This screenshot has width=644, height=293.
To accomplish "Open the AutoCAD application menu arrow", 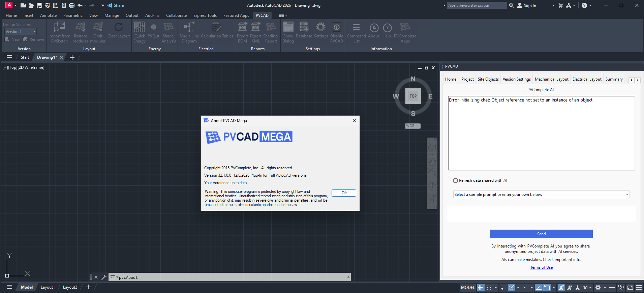I will [15, 5].
